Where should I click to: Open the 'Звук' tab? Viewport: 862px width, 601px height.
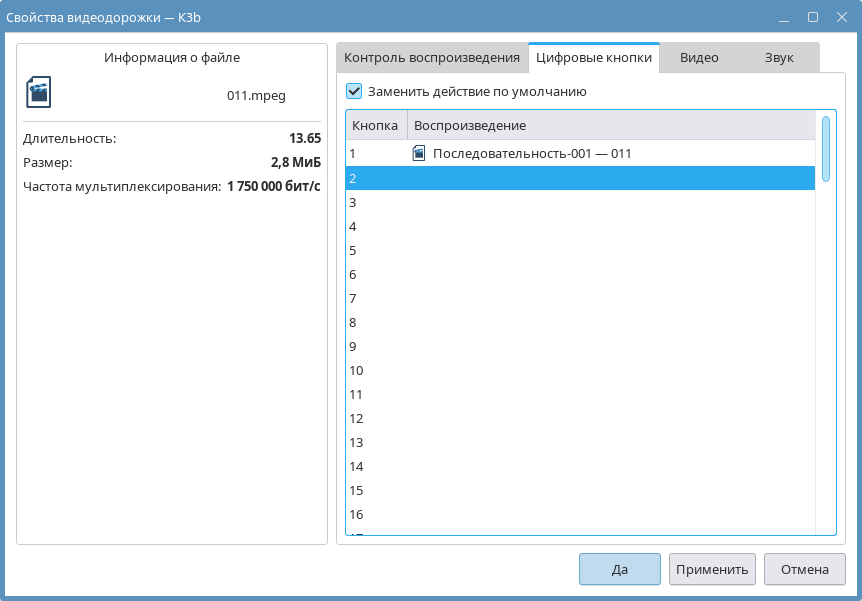779,58
